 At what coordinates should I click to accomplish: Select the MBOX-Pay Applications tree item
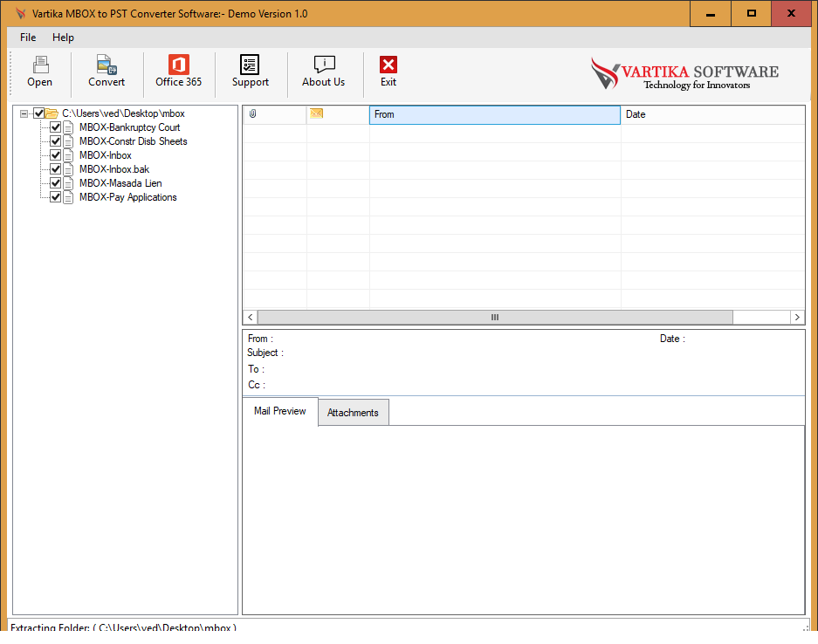128,197
